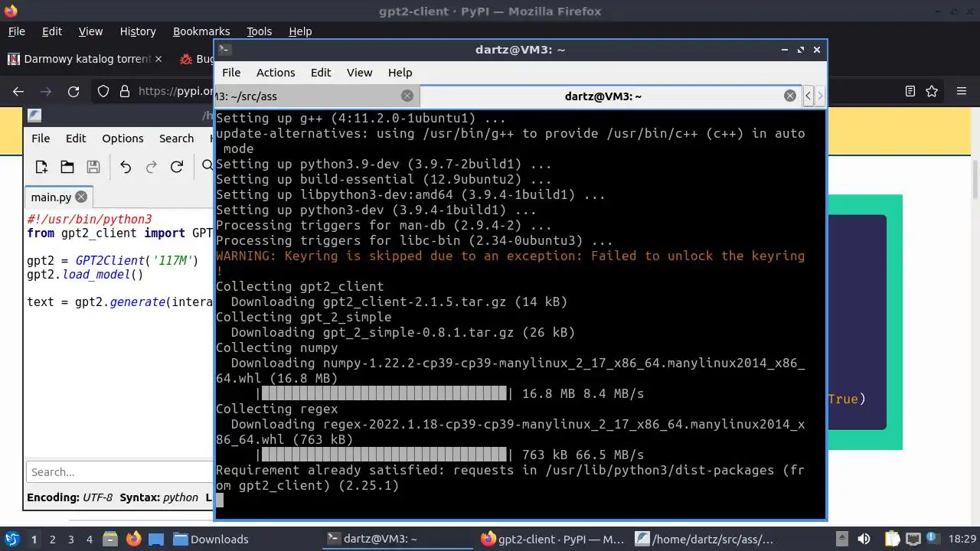Screen dimensions: 980x551
Task: Open the text editor's Options menu
Action: (x=122, y=139)
